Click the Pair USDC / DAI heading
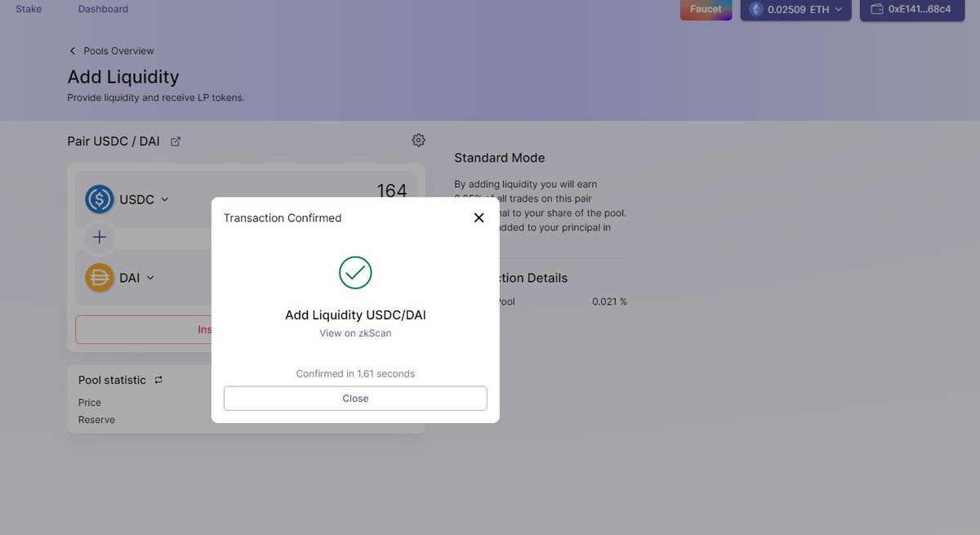The width and height of the screenshot is (980, 535). [114, 141]
